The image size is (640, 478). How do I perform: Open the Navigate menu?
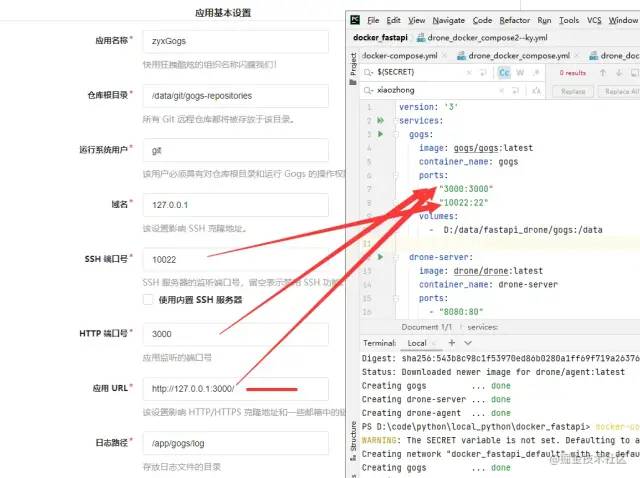(x=449, y=20)
